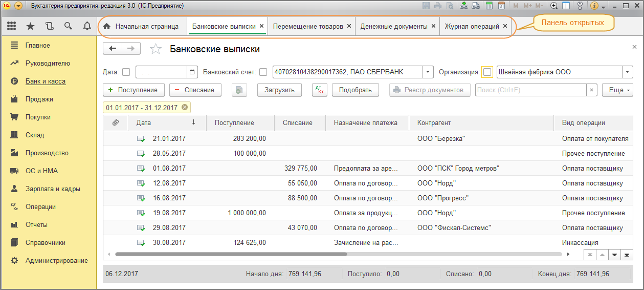
Task: Select the 1 000 000,00 amount cell
Action: 241,213
